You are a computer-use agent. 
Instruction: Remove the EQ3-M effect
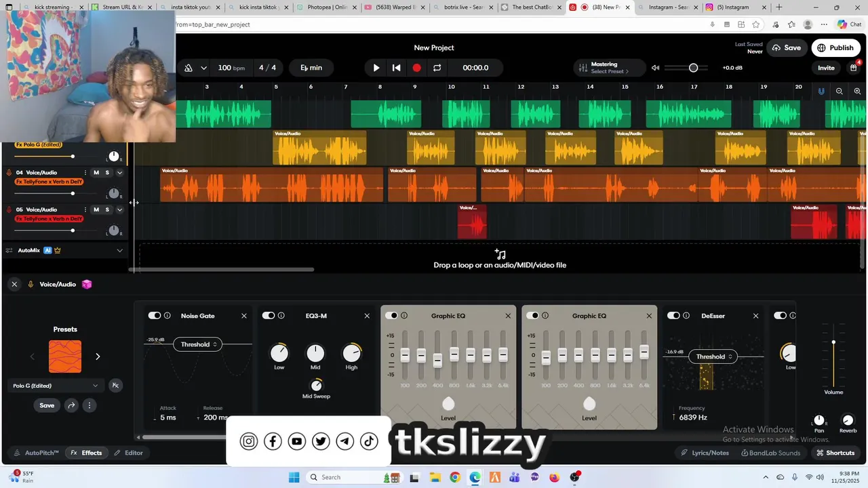tap(367, 316)
